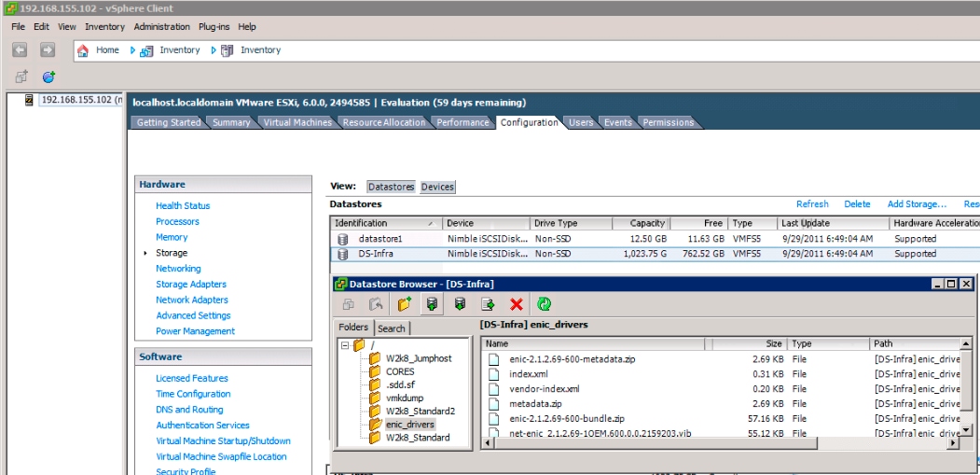The image size is (980, 475).
Task: Open the Networking hardware link
Action: (x=178, y=269)
